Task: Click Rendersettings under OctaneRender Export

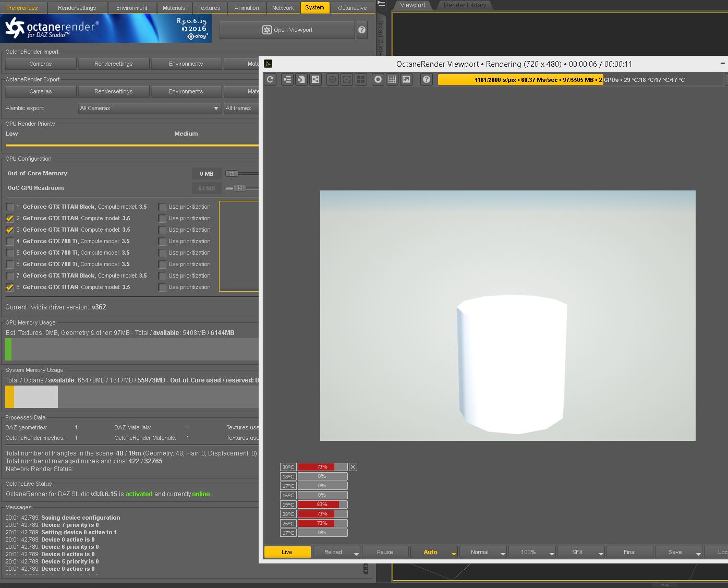Action: (x=114, y=91)
